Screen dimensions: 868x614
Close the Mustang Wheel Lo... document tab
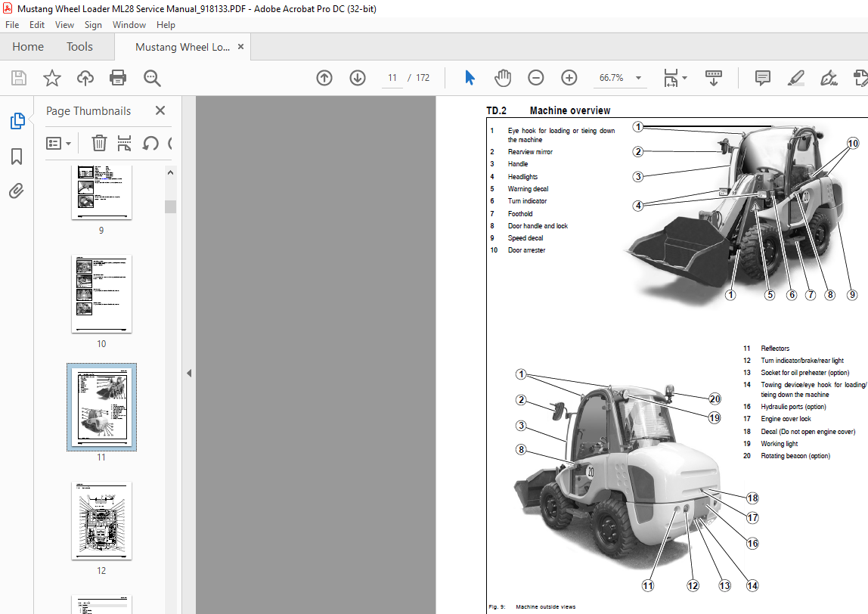click(x=240, y=47)
